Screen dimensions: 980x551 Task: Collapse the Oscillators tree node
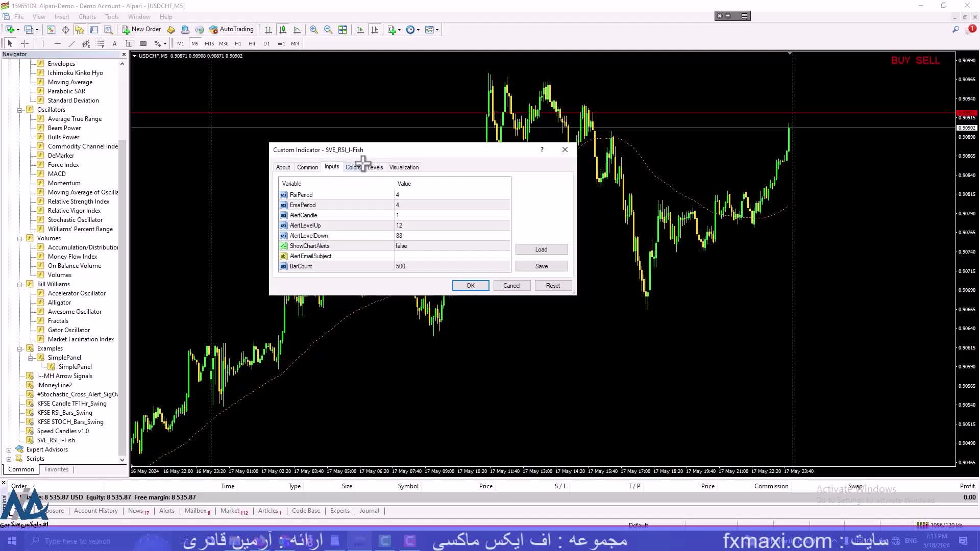point(19,110)
